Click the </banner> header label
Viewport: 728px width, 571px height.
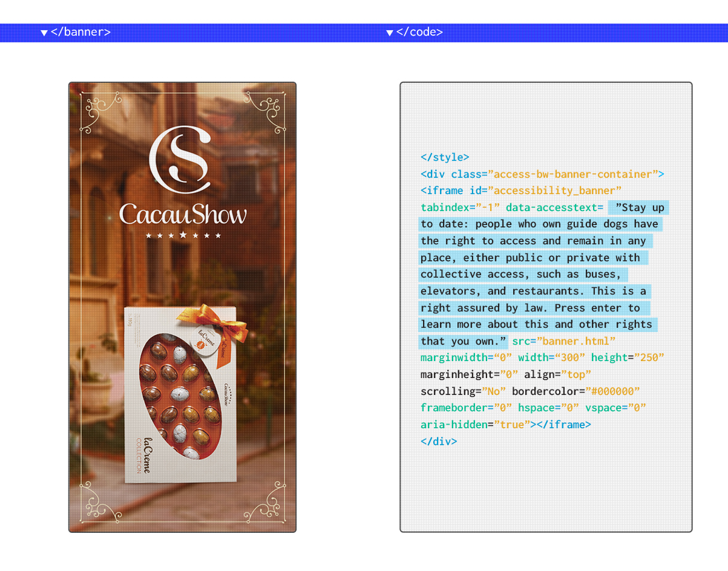[80, 32]
